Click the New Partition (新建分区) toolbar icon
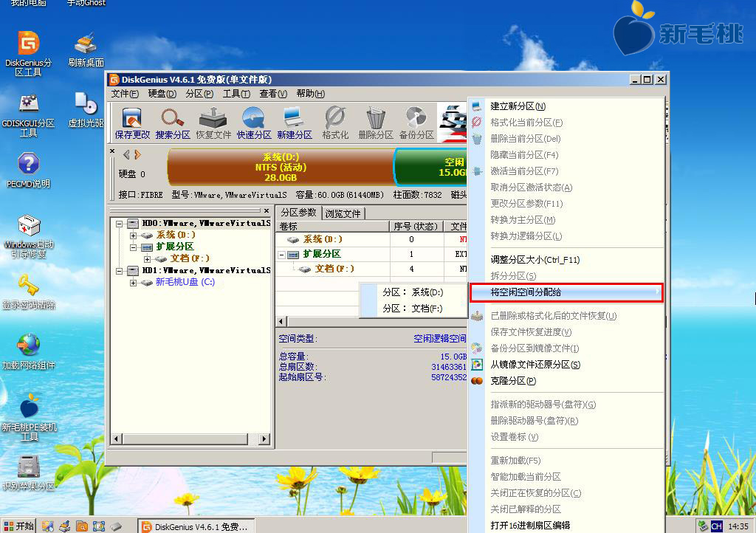 [294, 123]
